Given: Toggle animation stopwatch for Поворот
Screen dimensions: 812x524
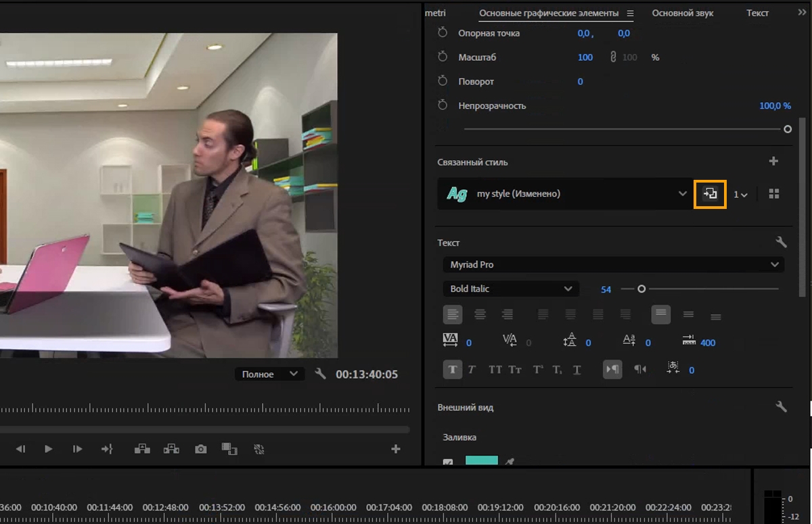Looking at the screenshot, I should click(x=443, y=81).
